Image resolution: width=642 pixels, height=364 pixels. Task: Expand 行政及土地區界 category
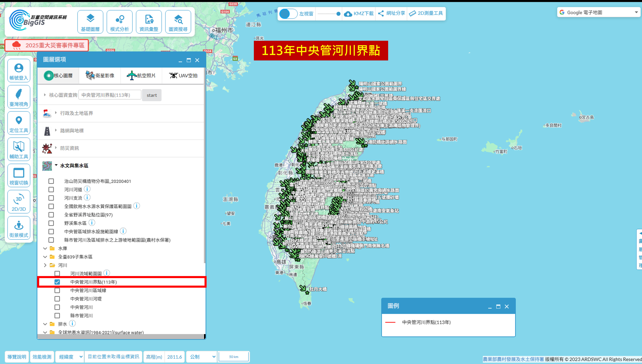[76, 113]
